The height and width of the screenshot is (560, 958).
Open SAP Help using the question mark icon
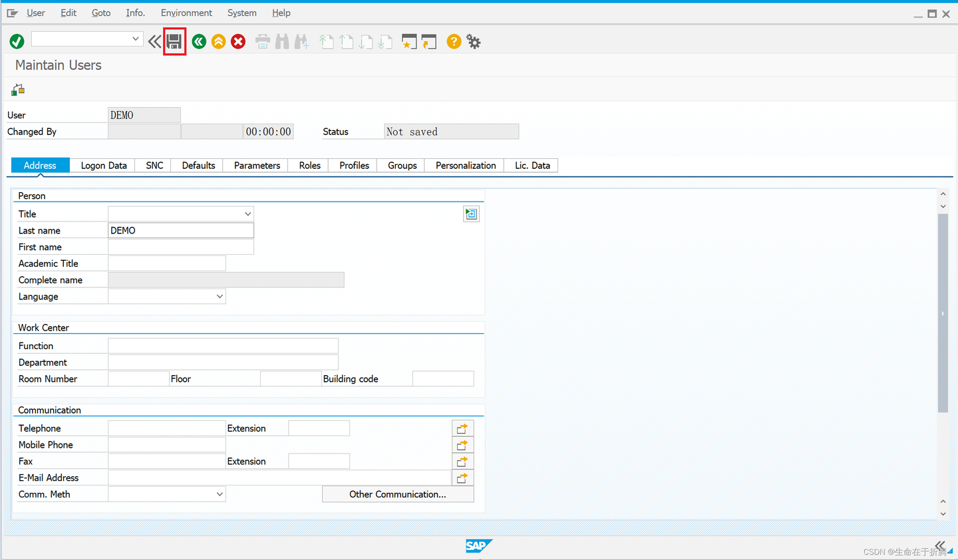[454, 41]
